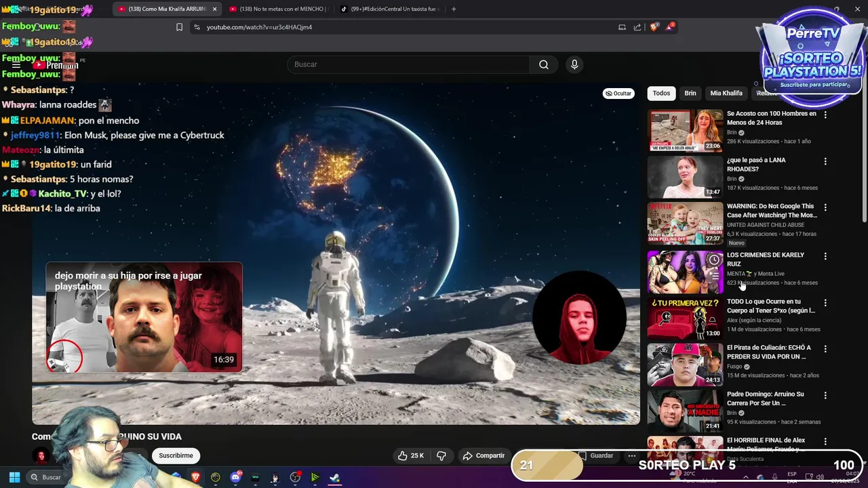Viewport: 868px width, 488px height.
Task: Click the video channel avatar beside Suscribirme
Action: tap(41, 455)
